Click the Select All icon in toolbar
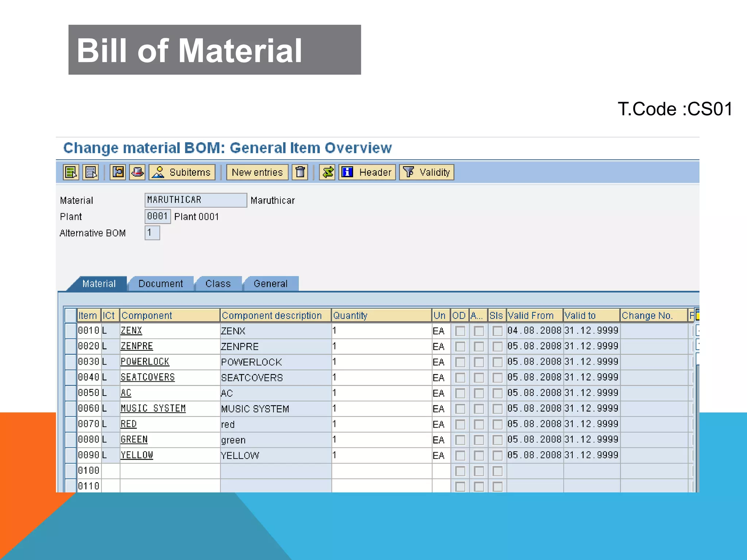747x560 pixels. point(71,172)
